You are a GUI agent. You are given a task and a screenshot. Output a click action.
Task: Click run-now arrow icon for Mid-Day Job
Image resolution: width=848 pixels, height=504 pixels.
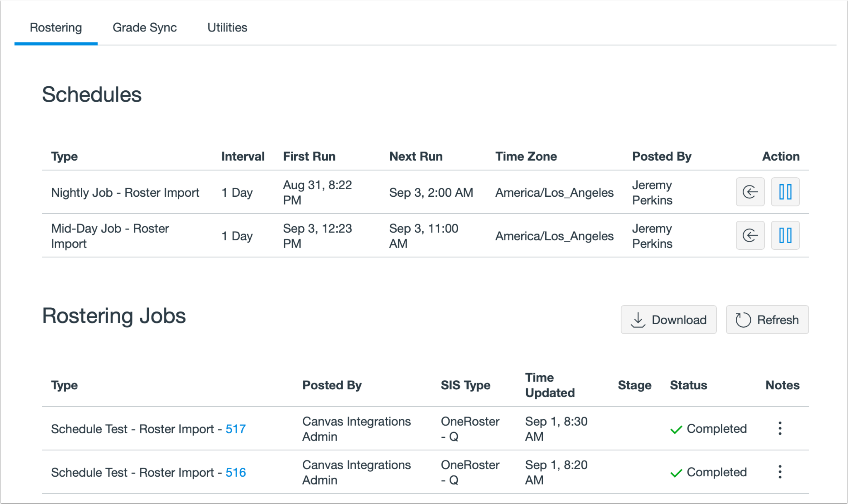tap(750, 235)
